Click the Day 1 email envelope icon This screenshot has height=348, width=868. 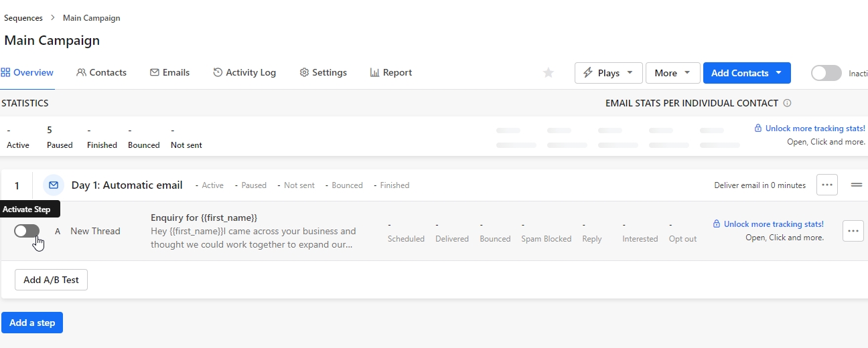click(54, 185)
